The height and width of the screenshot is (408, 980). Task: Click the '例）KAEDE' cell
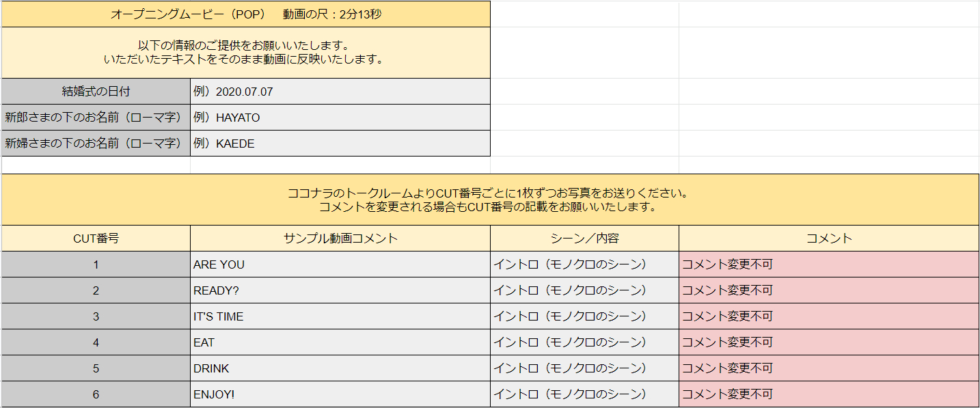coord(340,144)
